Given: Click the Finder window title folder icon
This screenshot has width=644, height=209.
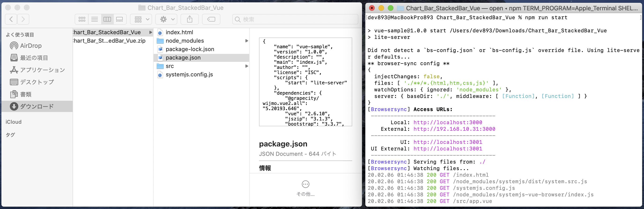Looking at the screenshot, I should tap(142, 8).
